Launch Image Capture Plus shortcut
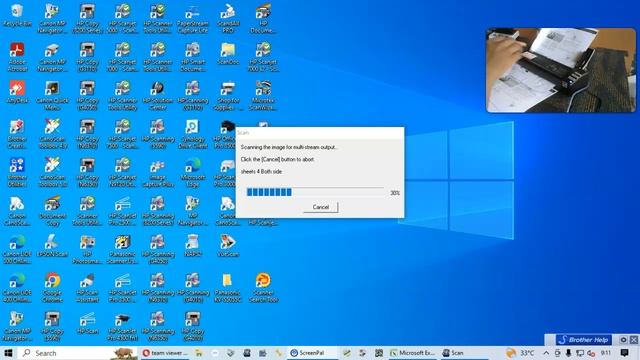640x360 pixels. 158,172
